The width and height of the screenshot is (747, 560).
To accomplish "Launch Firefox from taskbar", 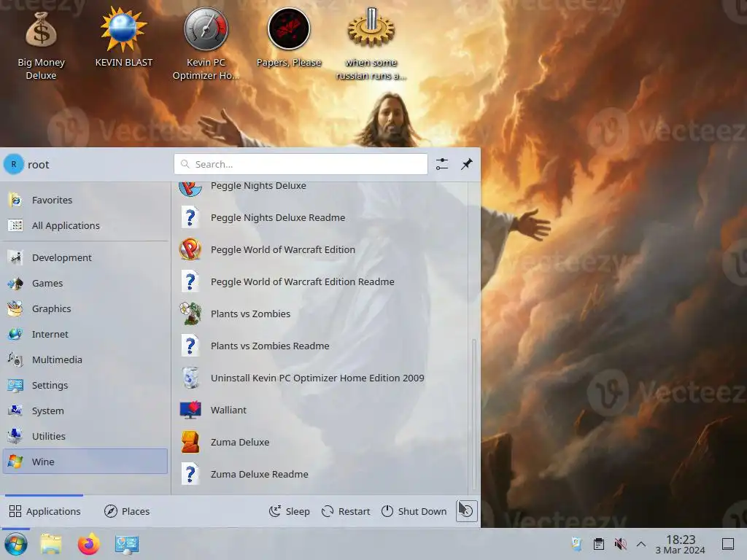I will tap(88, 544).
